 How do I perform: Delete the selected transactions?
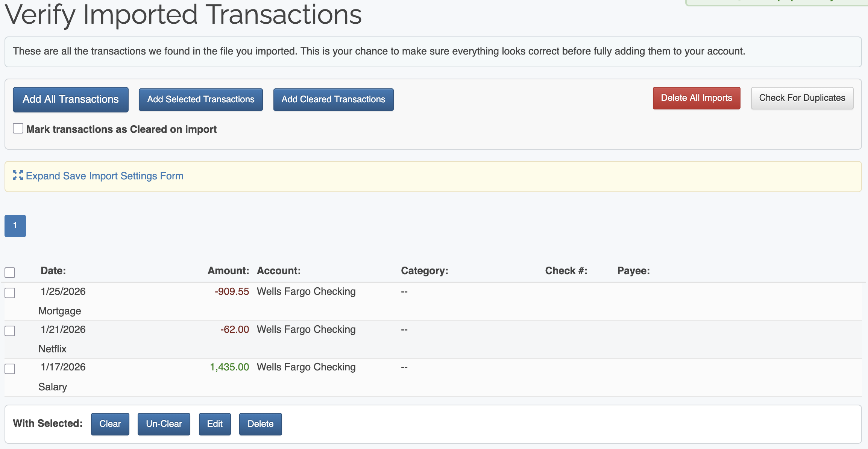(260, 424)
